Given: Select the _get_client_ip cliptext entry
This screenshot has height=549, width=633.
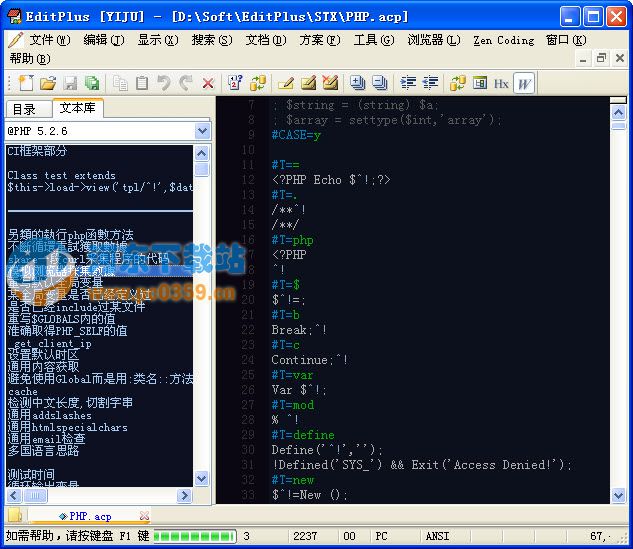Looking at the screenshot, I should 52,344.
